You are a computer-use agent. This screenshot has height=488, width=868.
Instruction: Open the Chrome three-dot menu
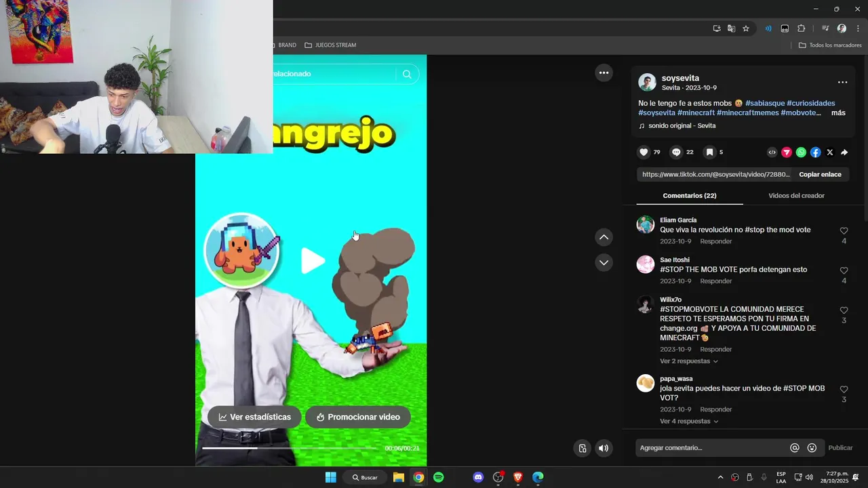tap(858, 28)
